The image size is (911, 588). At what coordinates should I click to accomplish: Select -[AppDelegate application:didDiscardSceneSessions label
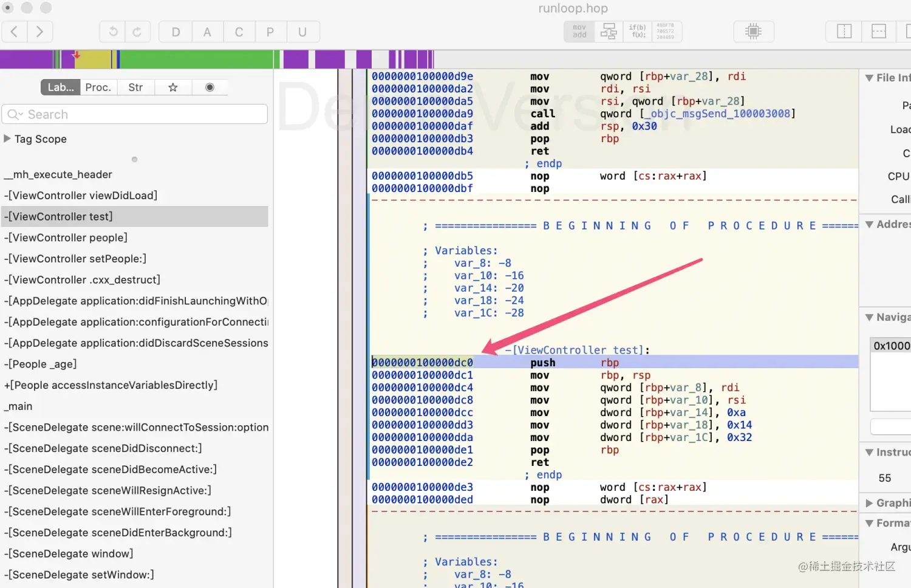(134, 343)
